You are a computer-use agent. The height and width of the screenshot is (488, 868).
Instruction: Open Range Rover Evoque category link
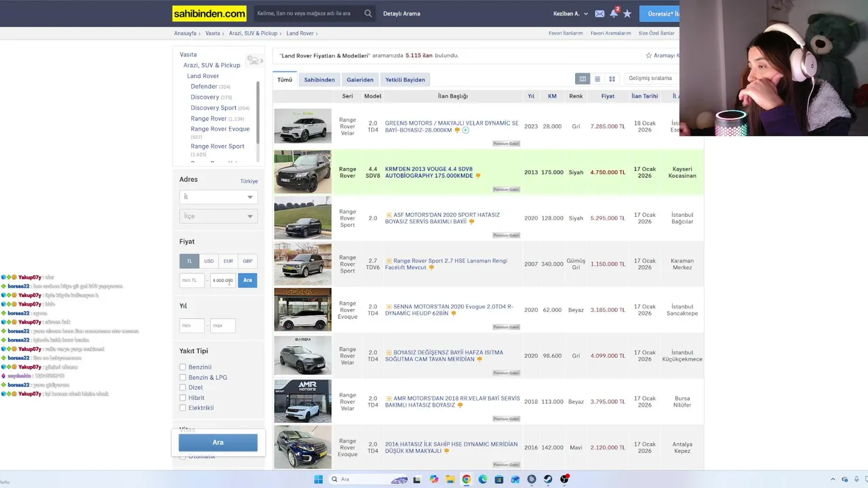pyautogui.click(x=220, y=129)
